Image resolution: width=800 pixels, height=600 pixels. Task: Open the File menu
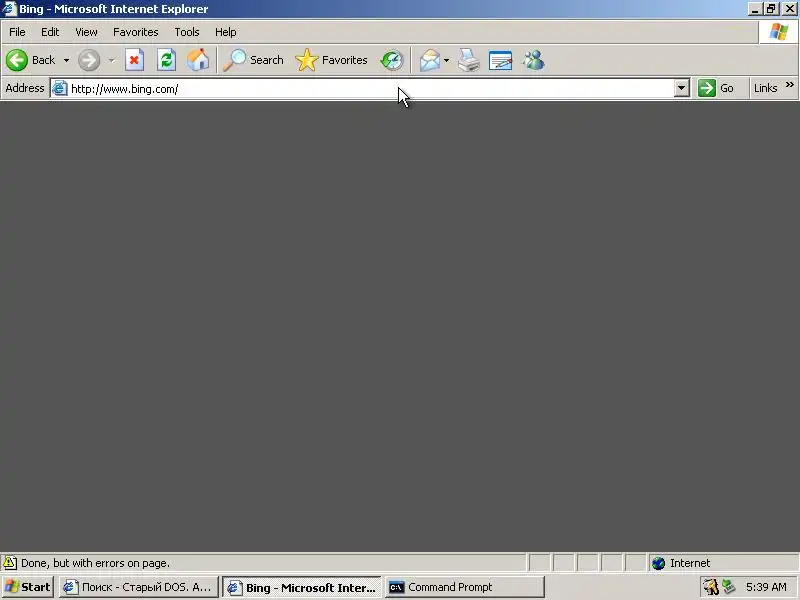(x=17, y=32)
